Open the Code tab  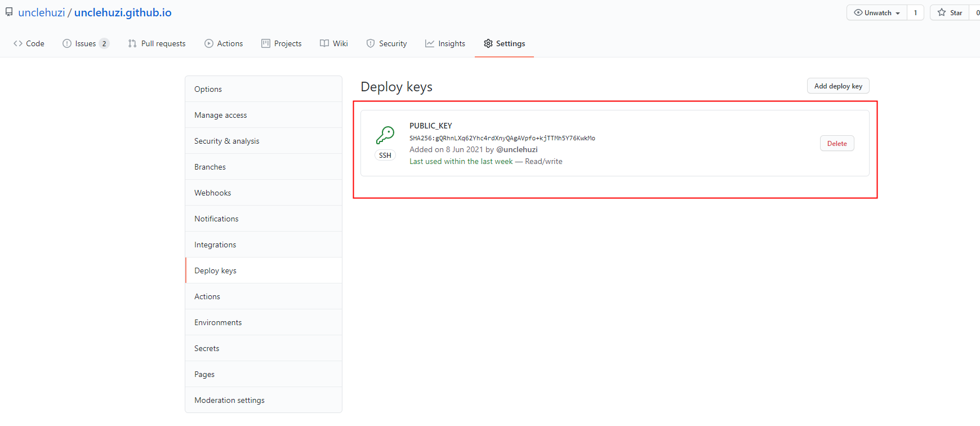(x=29, y=43)
